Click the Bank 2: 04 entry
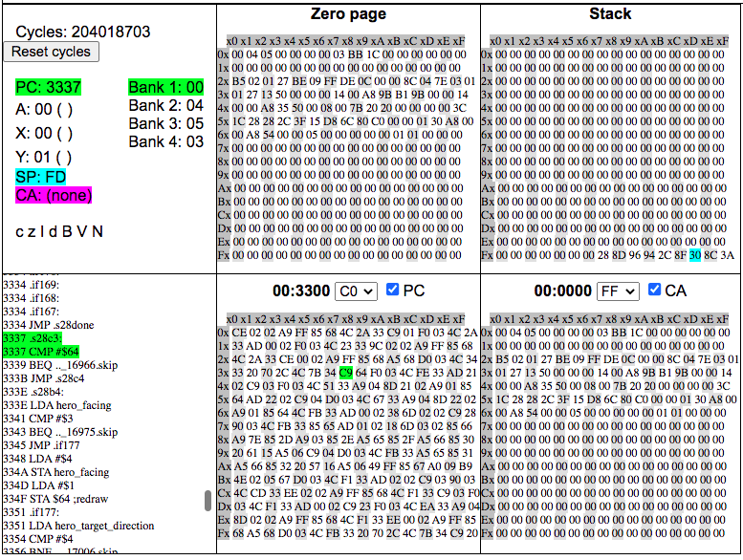The width and height of the screenshot is (743, 560). [165, 105]
